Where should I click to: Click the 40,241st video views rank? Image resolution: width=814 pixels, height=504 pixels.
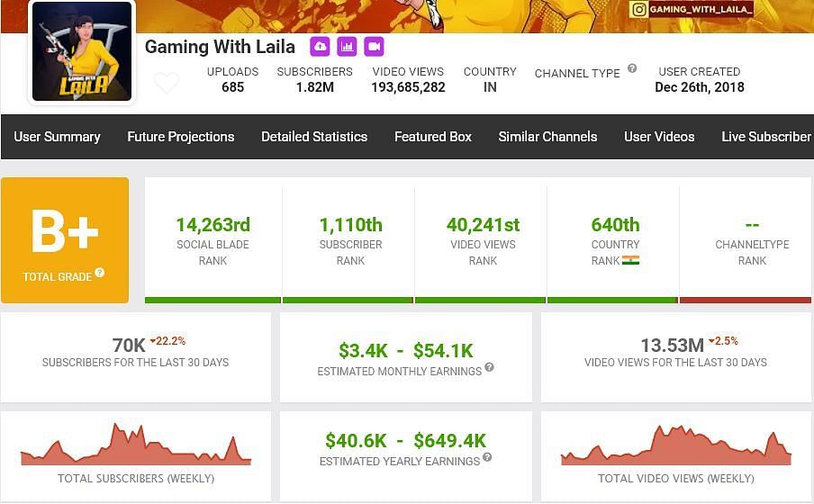[x=483, y=225]
